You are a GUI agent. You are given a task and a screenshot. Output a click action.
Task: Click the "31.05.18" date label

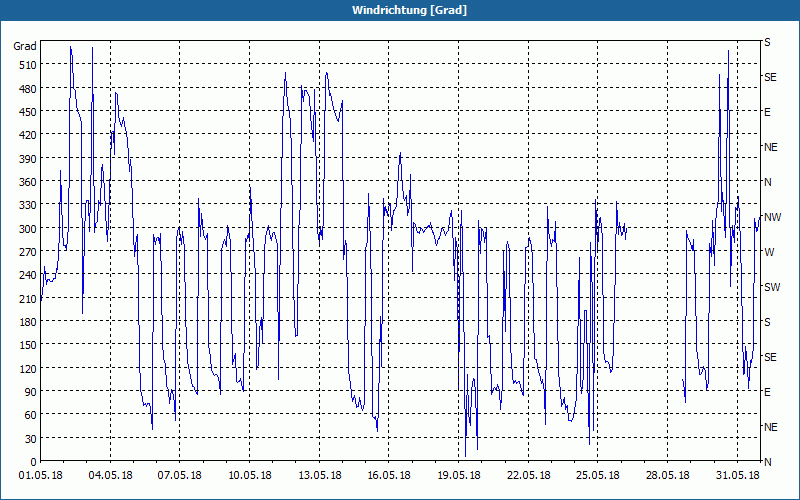pos(737,476)
